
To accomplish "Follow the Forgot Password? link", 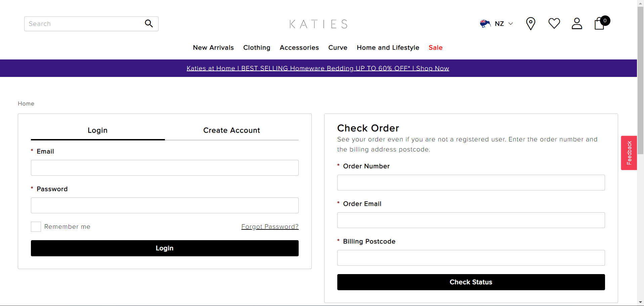I will pos(270,227).
